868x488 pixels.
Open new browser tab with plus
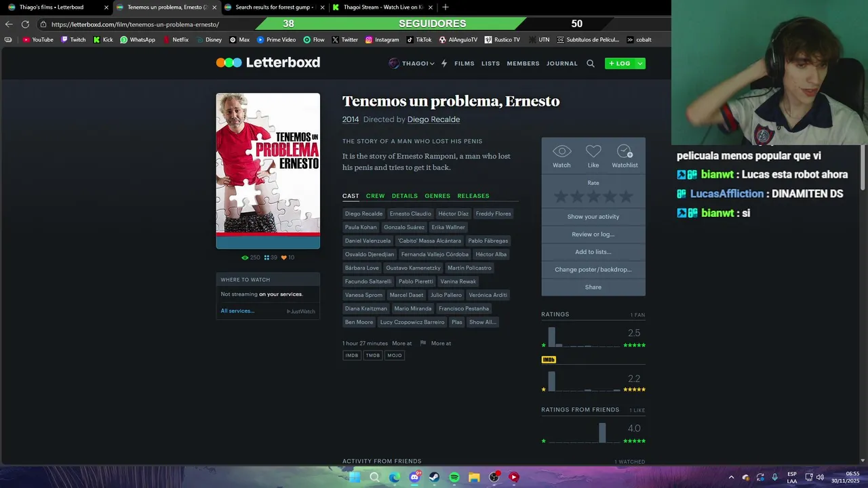click(x=445, y=7)
